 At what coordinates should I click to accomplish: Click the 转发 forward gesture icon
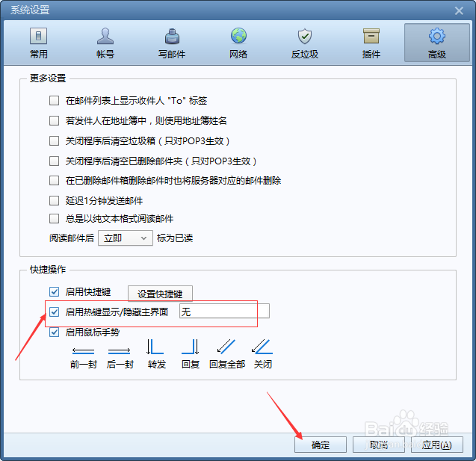click(155, 347)
